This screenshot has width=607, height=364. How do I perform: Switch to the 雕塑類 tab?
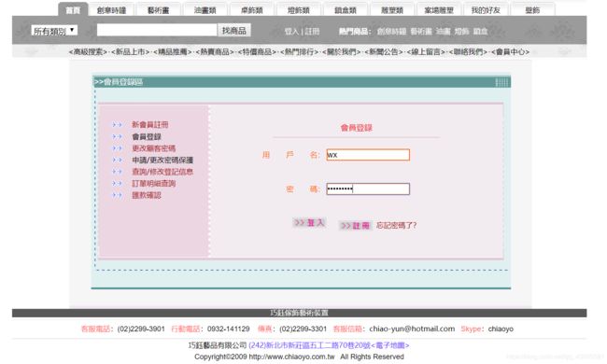click(392, 10)
